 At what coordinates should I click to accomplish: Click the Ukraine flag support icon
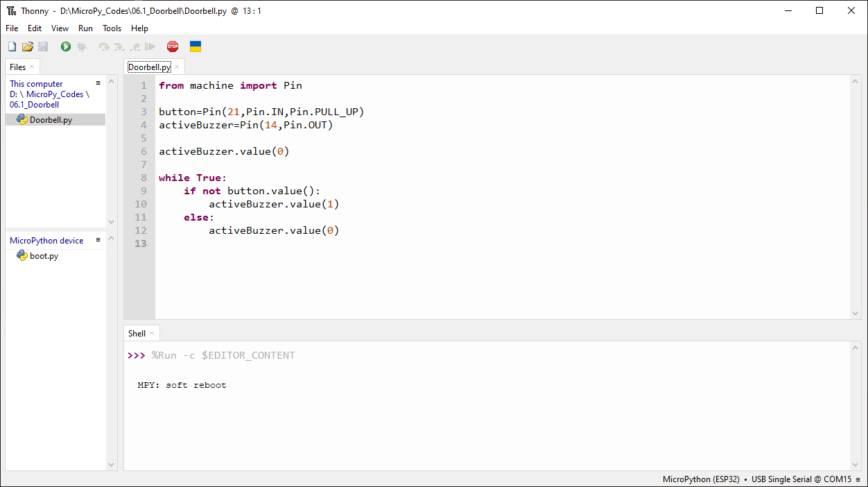[196, 46]
